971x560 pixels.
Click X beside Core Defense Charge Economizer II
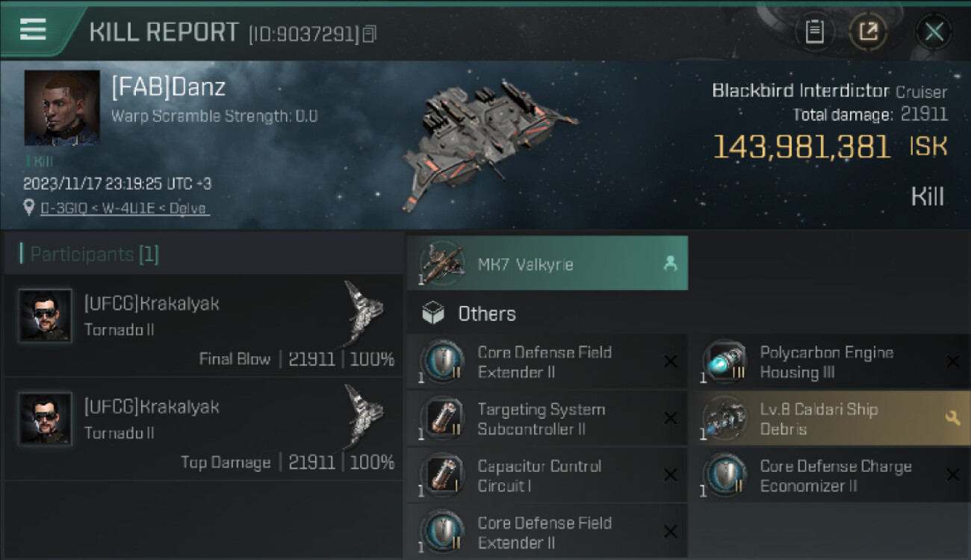click(x=952, y=475)
